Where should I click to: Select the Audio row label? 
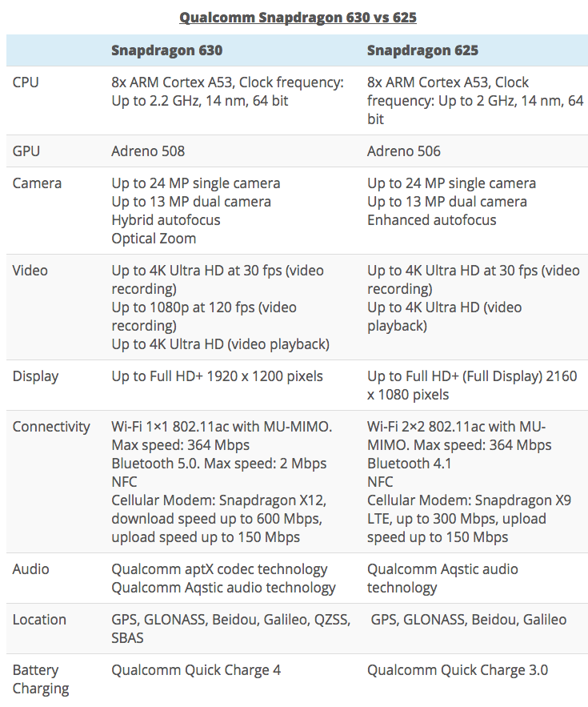[30, 569]
